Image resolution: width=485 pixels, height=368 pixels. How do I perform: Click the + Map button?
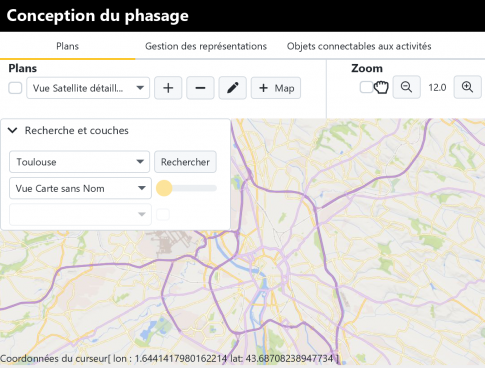point(276,88)
